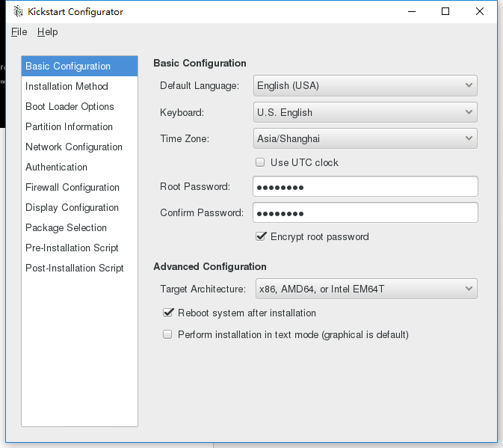Enable the Use UTC clock checkbox

click(x=261, y=162)
